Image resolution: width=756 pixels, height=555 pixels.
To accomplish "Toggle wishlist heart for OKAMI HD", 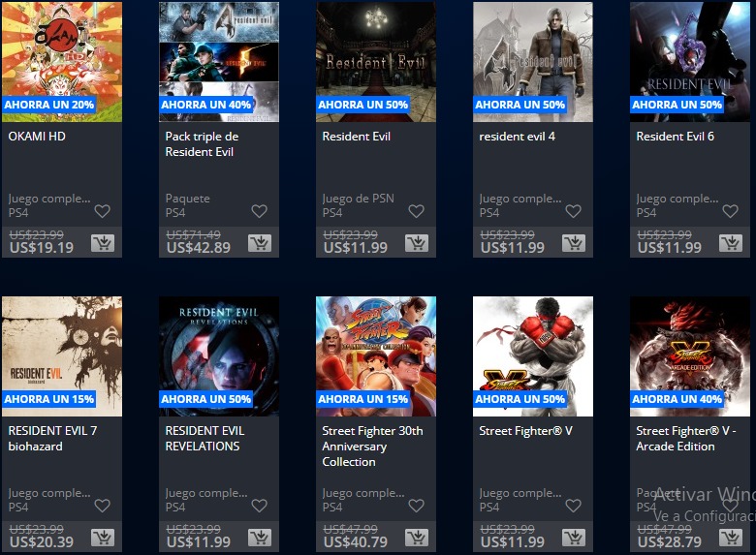I will tap(102, 211).
